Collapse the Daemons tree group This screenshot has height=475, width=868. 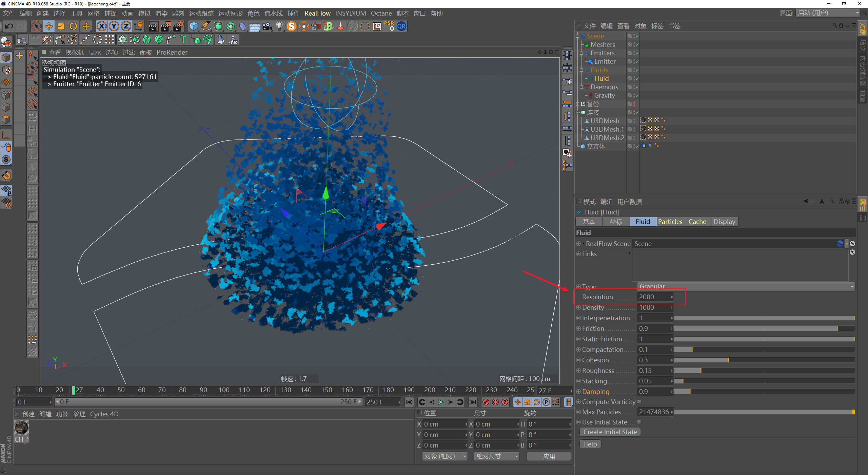pos(581,87)
